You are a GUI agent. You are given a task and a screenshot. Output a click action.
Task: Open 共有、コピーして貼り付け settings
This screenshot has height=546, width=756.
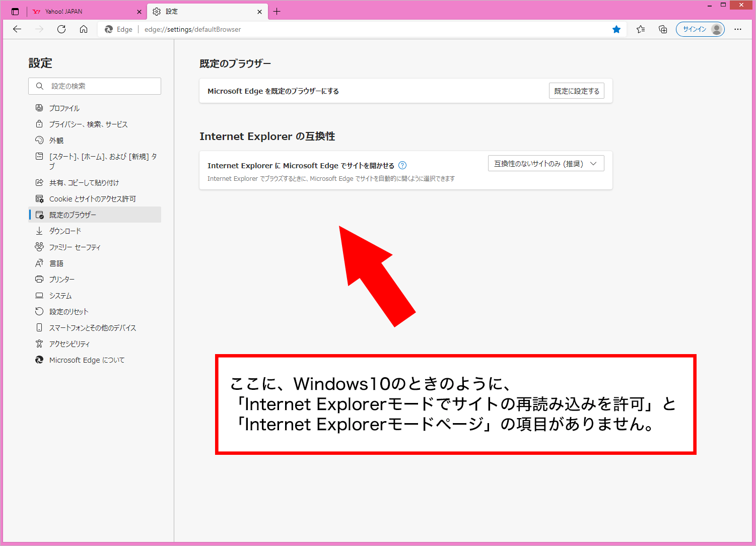coord(95,183)
